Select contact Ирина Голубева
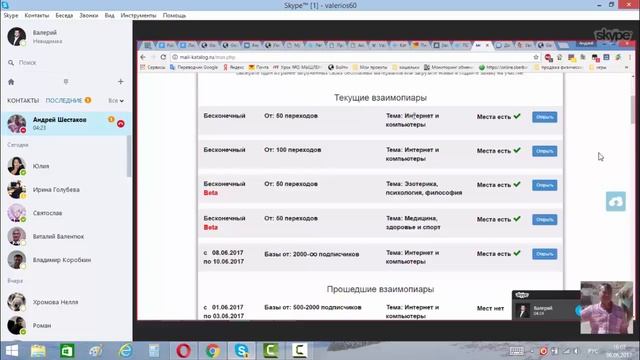Image resolution: width=640 pixels, height=360 pixels. point(66,190)
